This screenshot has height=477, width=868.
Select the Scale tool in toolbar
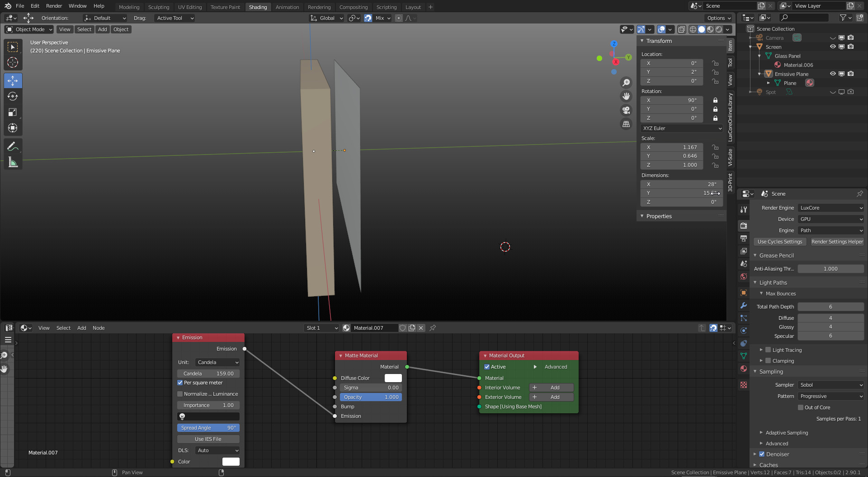13,112
